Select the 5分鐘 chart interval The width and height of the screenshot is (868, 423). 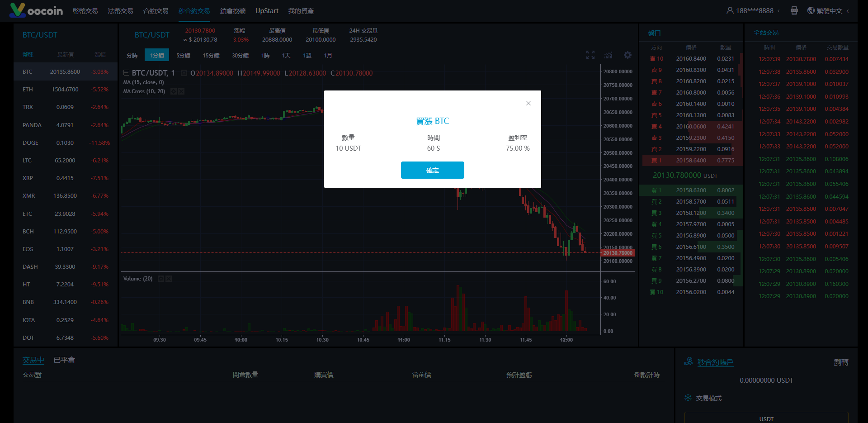(184, 55)
